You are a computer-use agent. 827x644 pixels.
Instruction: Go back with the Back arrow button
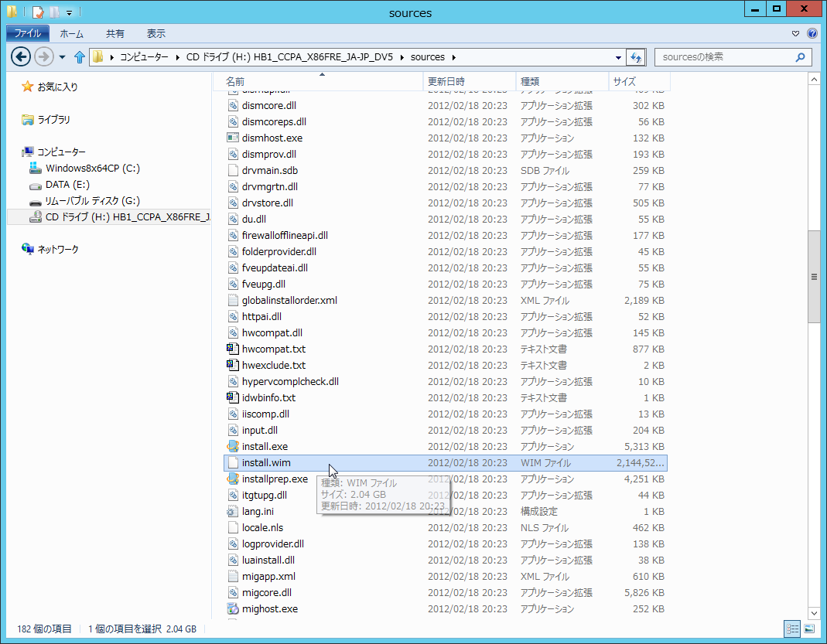[21, 56]
